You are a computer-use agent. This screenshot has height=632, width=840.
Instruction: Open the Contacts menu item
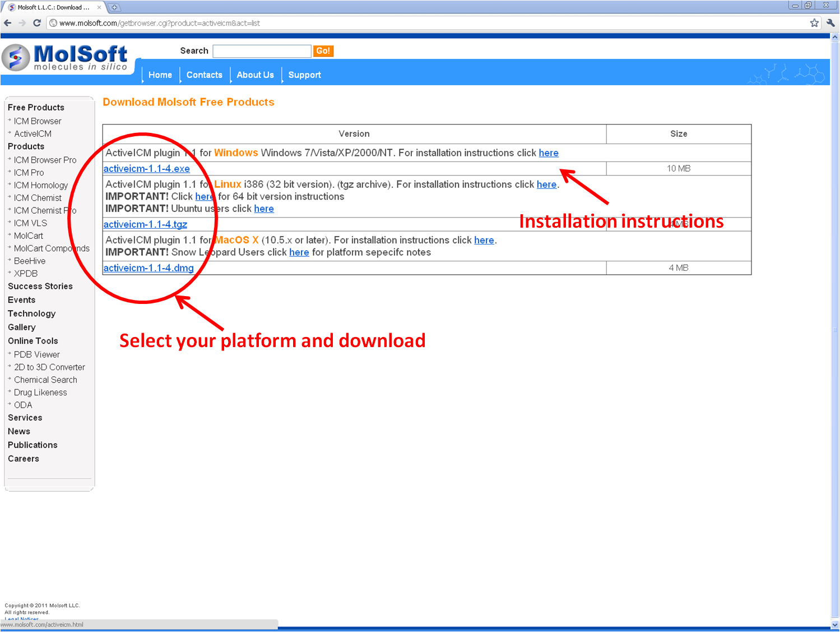tap(204, 75)
